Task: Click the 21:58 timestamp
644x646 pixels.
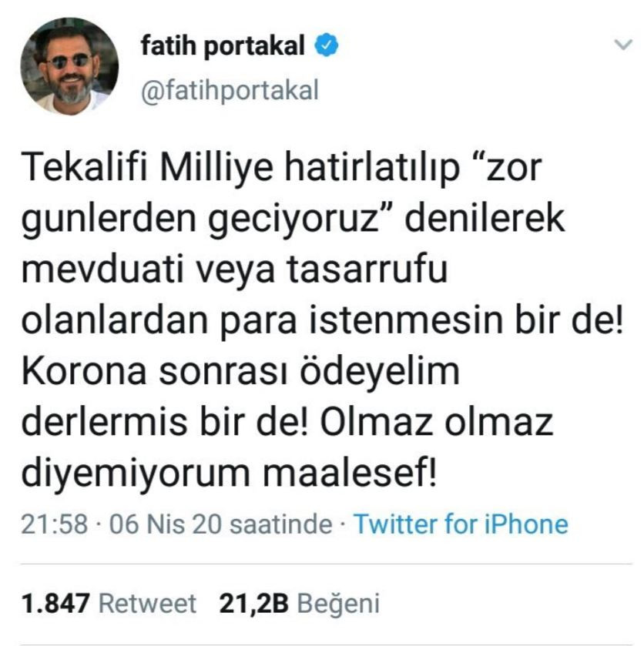Action: tap(55, 524)
